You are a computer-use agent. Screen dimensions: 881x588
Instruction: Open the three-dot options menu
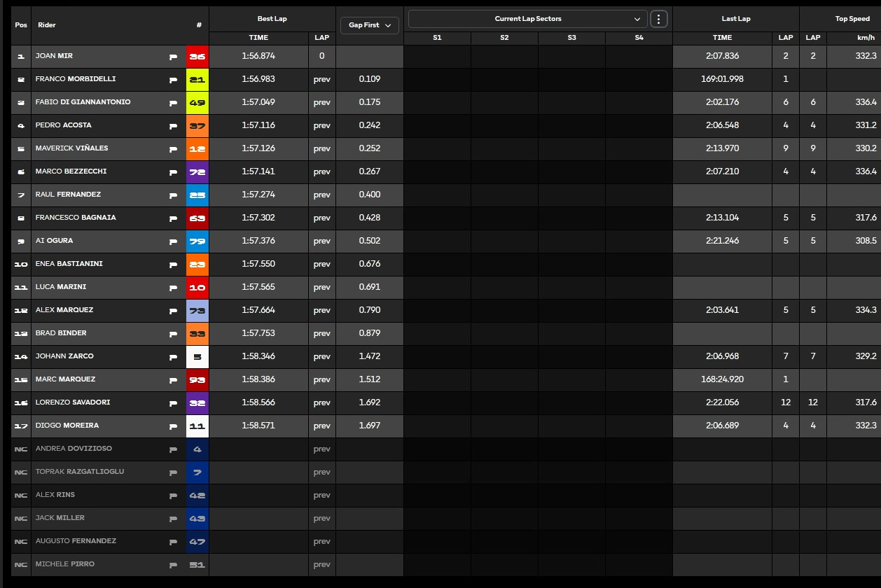658,19
